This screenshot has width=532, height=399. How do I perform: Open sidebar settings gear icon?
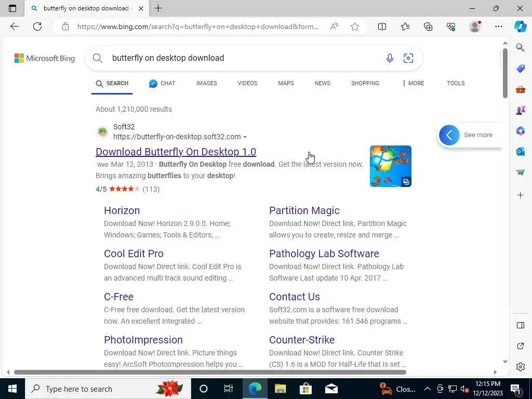coord(520,367)
